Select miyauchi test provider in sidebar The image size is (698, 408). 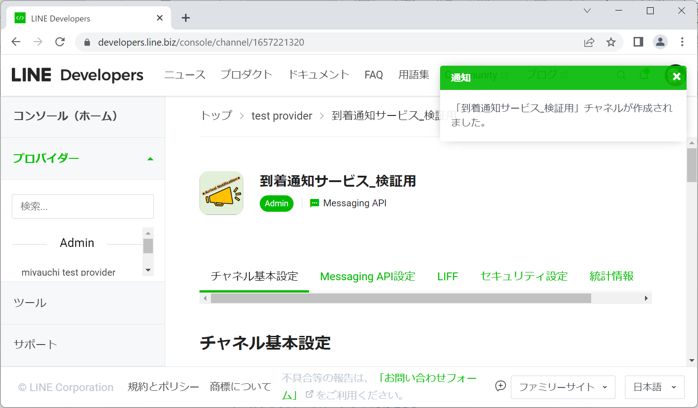coord(69,272)
